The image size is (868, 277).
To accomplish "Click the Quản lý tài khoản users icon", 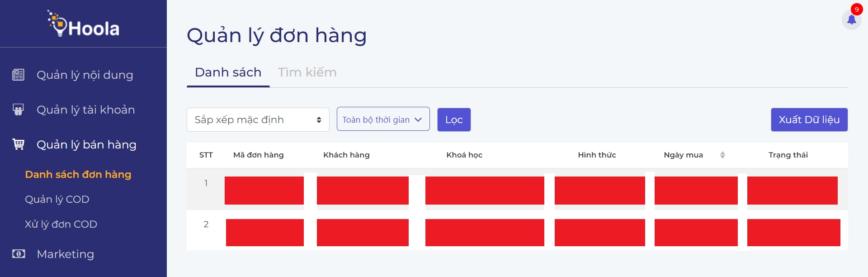I will [19, 110].
